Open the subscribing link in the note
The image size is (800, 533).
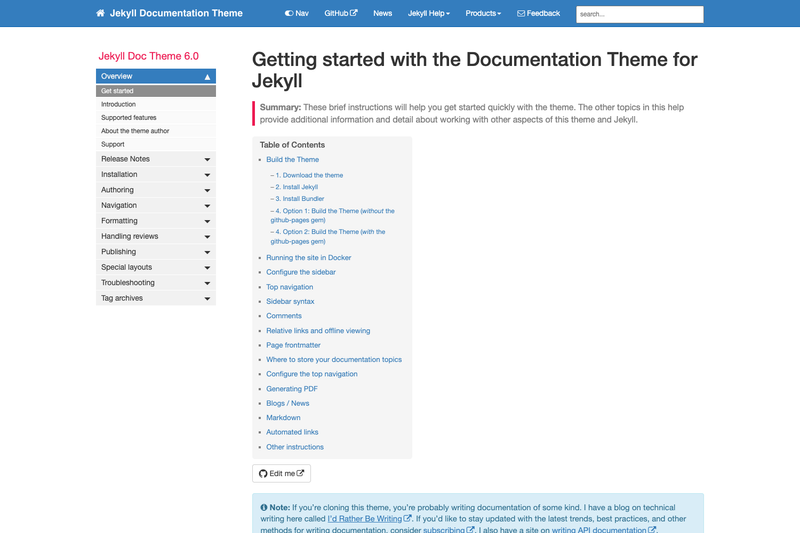448,530
